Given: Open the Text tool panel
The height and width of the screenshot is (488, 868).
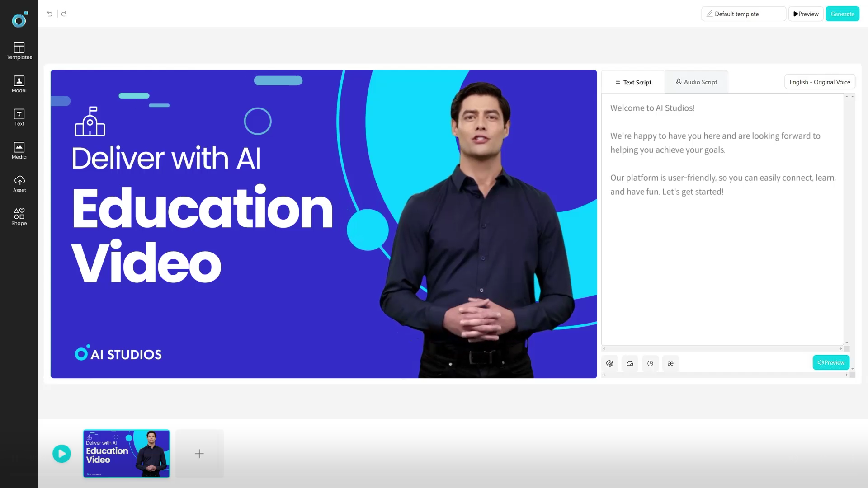Looking at the screenshot, I should [x=19, y=117].
